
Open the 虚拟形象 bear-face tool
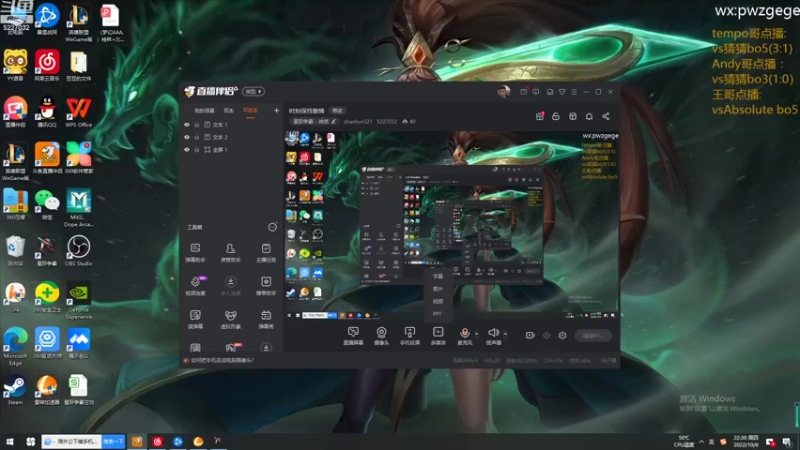[230, 319]
